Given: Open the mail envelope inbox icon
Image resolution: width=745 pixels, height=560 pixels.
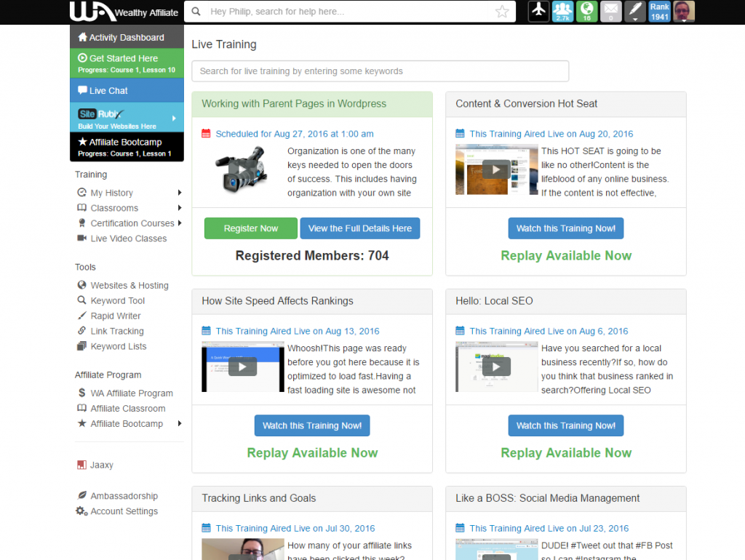Looking at the screenshot, I should [x=611, y=12].
